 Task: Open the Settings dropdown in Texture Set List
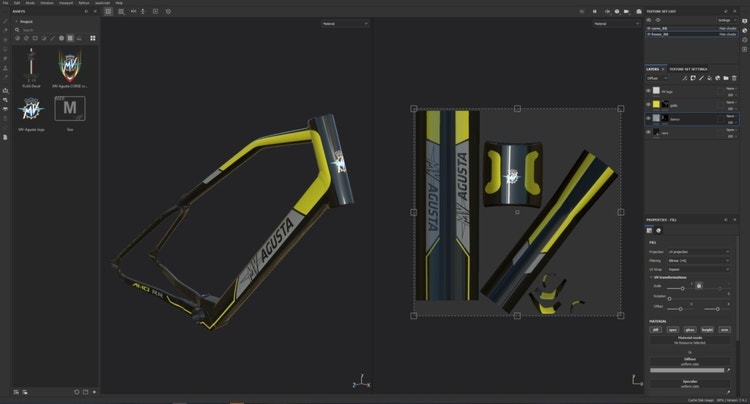pyautogui.click(x=727, y=20)
